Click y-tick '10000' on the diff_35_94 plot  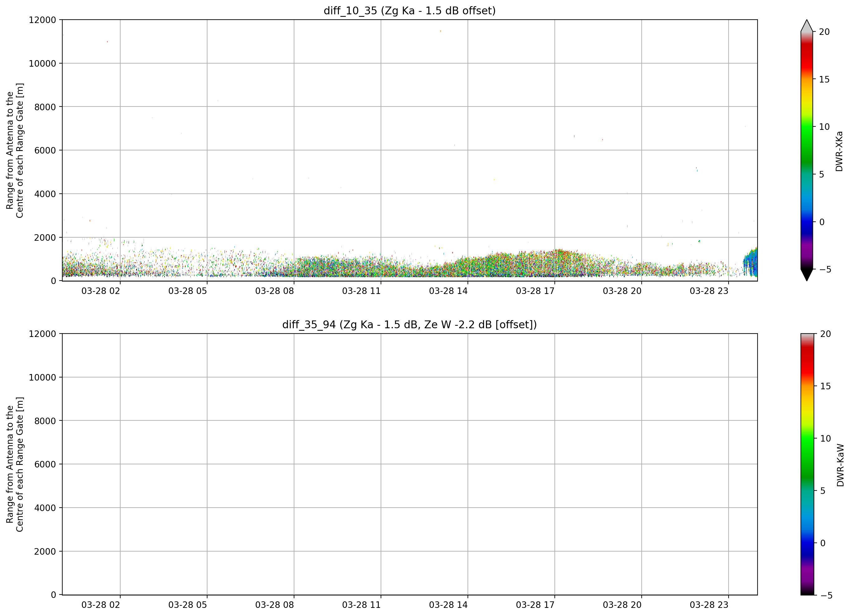42,377
